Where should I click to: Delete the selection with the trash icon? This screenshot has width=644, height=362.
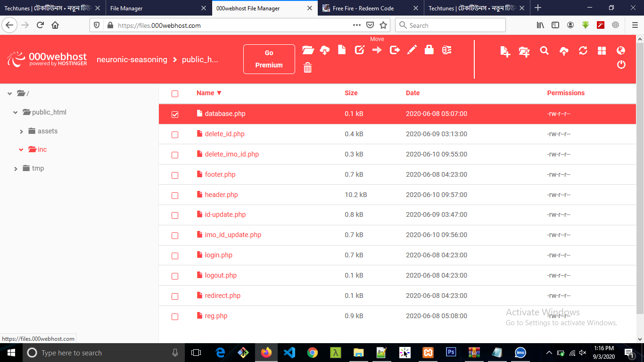click(308, 68)
